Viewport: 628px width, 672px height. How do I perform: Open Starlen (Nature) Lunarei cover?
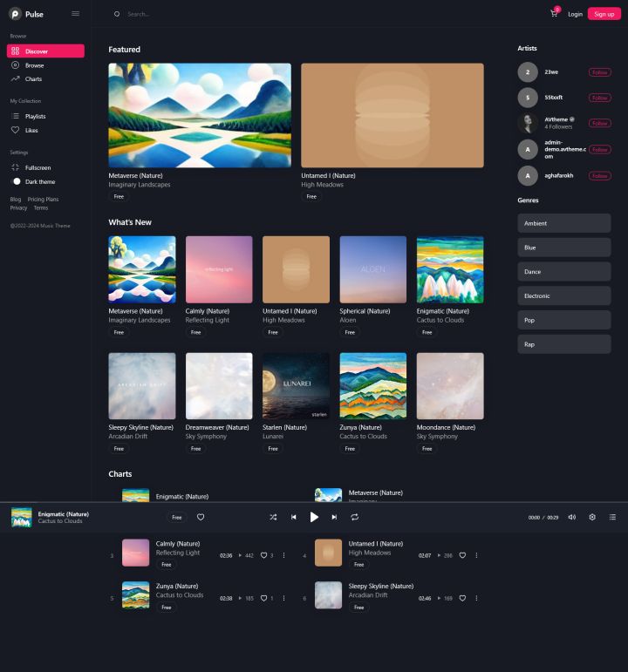pyautogui.click(x=296, y=386)
